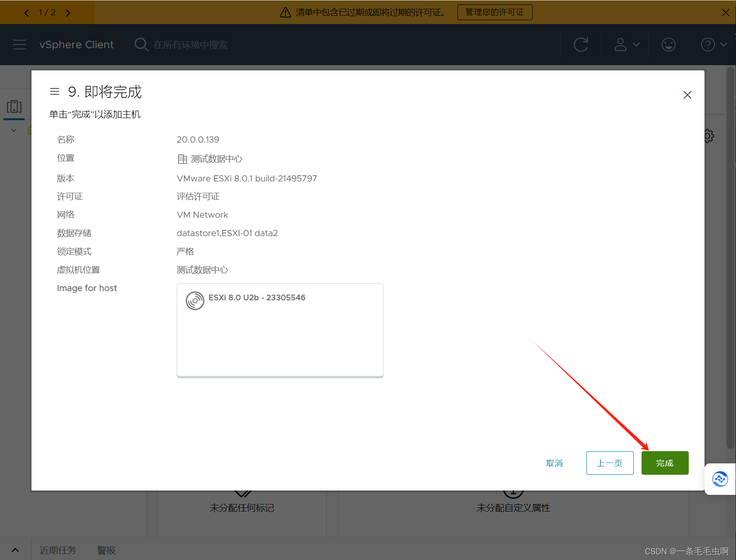The image size is (736, 560).
Task: Click the green 完成 finish button
Action: tap(665, 463)
